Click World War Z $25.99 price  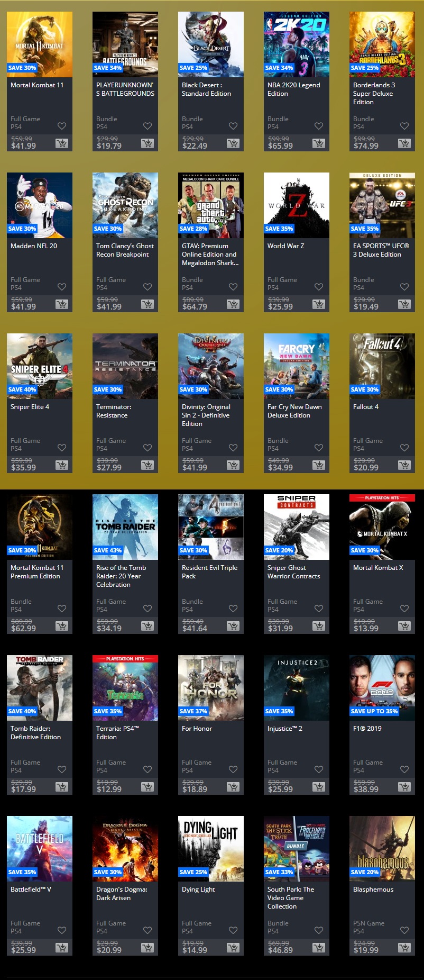pyautogui.click(x=280, y=307)
